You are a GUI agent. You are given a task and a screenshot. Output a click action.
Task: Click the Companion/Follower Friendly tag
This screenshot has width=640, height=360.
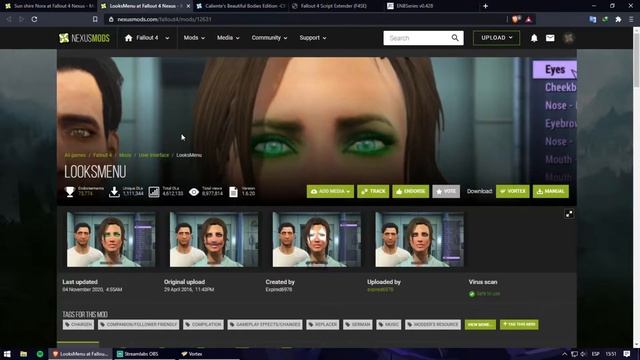point(138,324)
